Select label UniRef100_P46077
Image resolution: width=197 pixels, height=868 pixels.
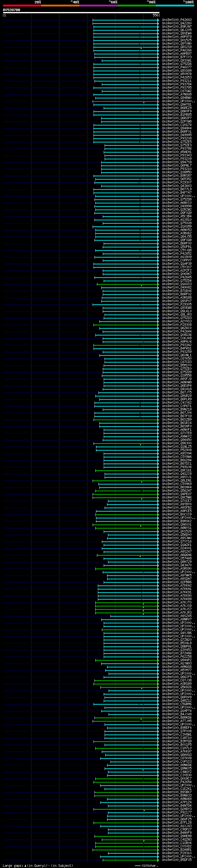click(177, 67)
